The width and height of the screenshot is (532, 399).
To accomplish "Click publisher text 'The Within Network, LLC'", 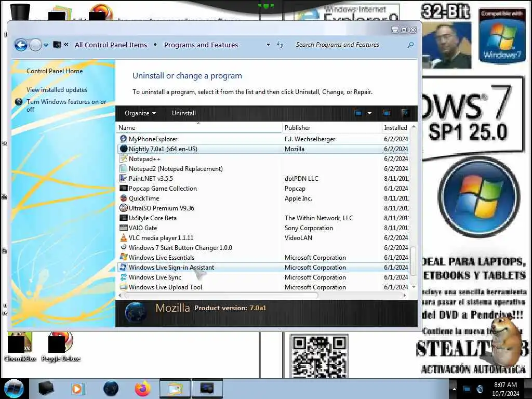I will coord(319,218).
